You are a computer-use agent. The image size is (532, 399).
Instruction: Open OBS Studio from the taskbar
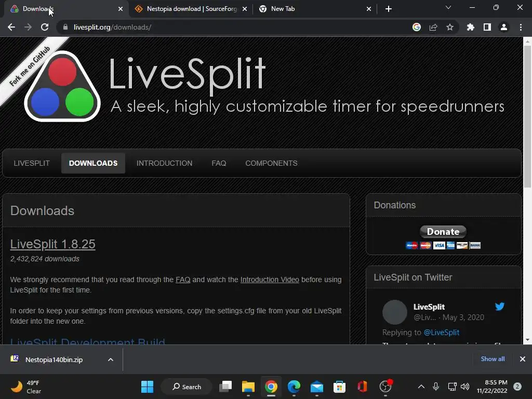point(385,387)
